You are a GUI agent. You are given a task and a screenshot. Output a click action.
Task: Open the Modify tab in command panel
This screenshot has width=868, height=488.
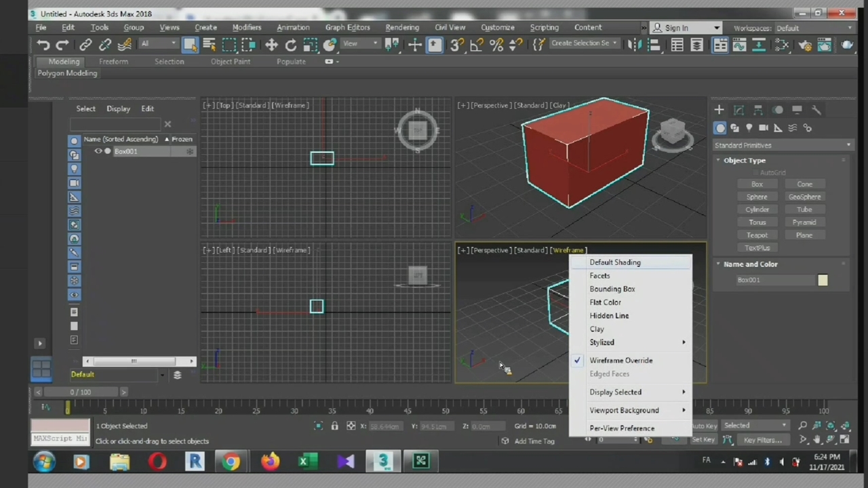[x=738, y=110]
